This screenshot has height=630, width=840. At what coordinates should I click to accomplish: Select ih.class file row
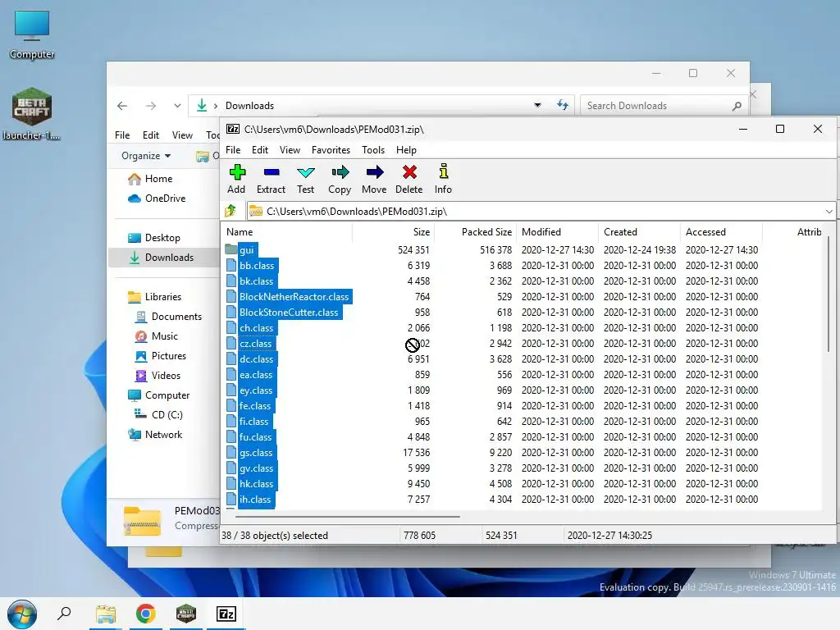point(256,500)
